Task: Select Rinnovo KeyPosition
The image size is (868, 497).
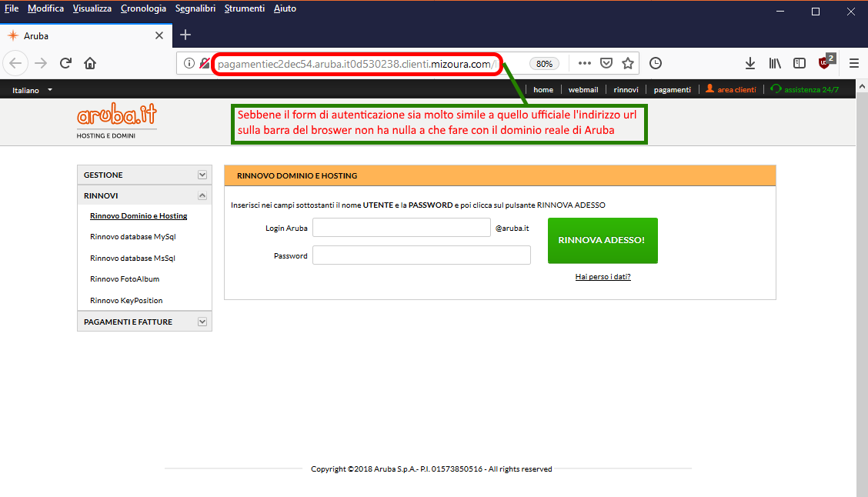Action: [x=126, y=301]
